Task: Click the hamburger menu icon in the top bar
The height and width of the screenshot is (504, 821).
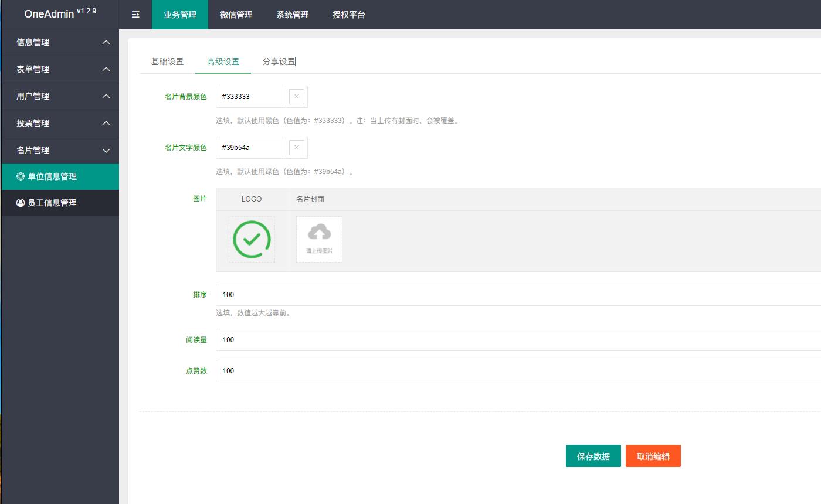Action: (x=135, y=15)
